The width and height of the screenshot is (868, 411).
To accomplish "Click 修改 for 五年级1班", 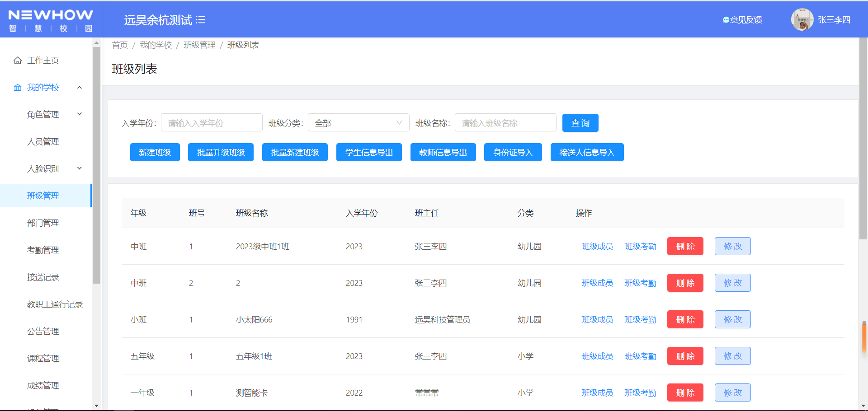I will 733,356.
